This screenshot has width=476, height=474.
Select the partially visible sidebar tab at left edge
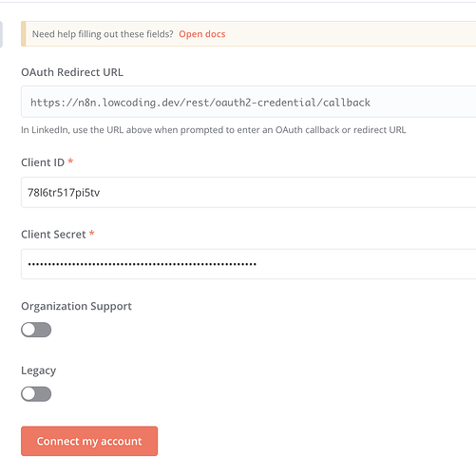coord(1,34)
